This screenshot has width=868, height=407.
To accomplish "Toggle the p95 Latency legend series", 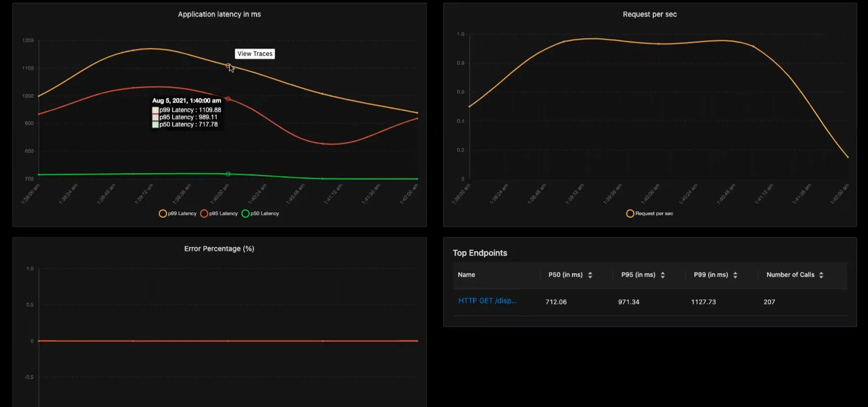I will coord(219,214).
